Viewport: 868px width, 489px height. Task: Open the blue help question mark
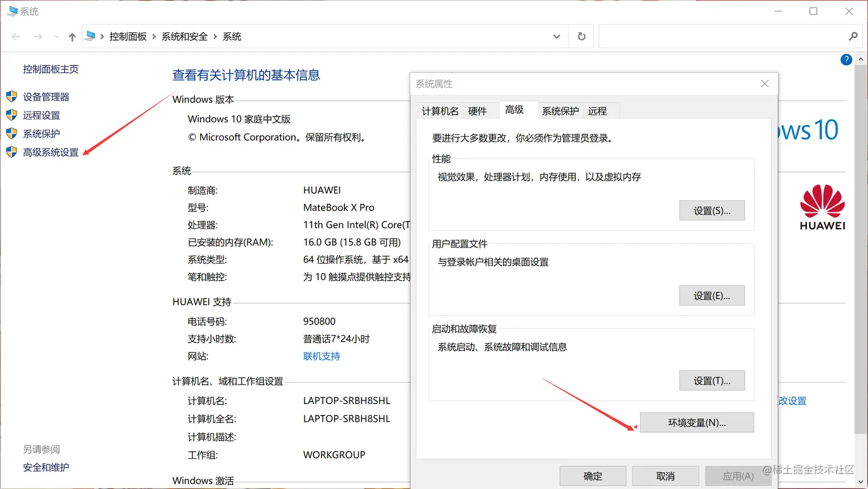846,60
